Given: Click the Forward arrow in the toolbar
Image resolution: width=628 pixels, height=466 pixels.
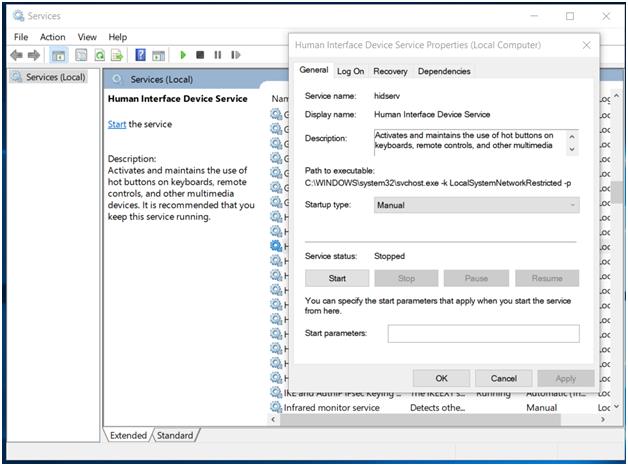Looking at the screenshot, I should coord(34,56).
